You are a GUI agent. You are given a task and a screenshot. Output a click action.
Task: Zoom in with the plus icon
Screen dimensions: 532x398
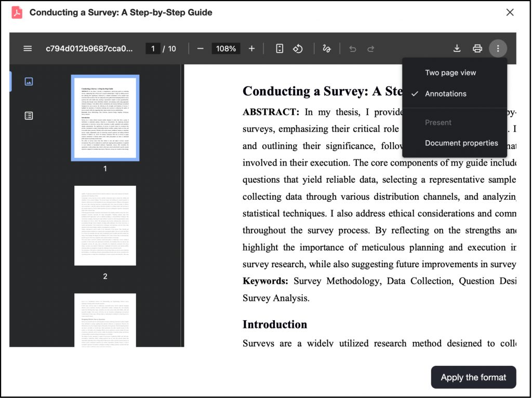pyautogui.click(x=251, y=48)
